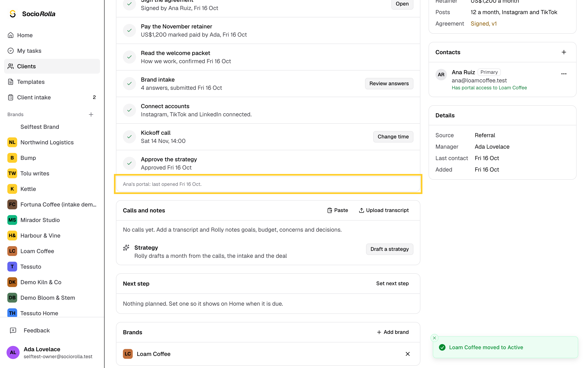Add a new brand from sidebar plus
588x368 pixels.
pos(91,114)
